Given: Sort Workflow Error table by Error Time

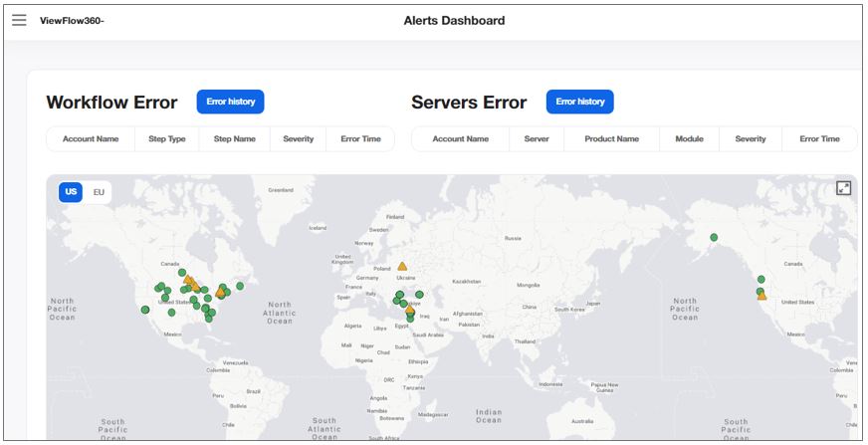Looking at the screenshot, I should click(x=360, y=139).
